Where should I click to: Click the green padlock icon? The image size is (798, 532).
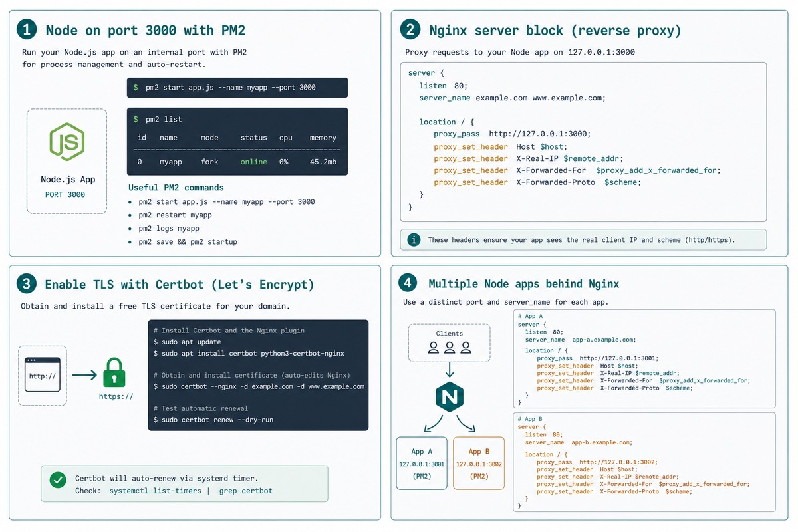(x=116, y=372)
